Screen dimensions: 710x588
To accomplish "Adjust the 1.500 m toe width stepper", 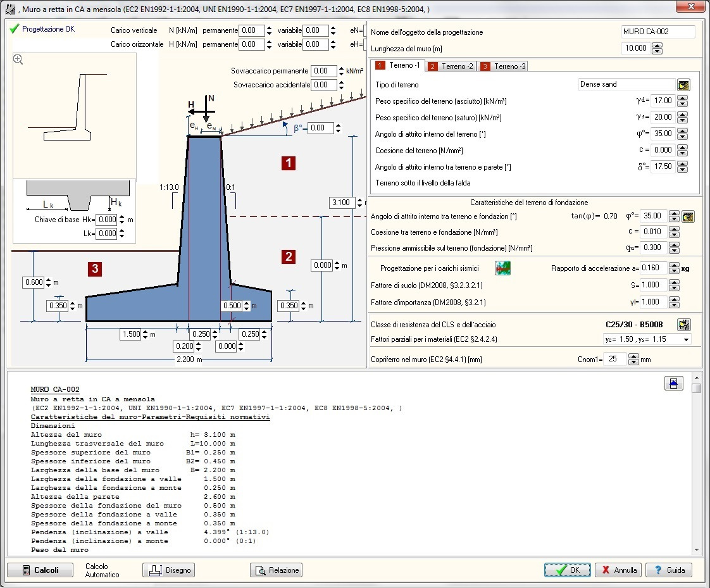I will 145,334.
